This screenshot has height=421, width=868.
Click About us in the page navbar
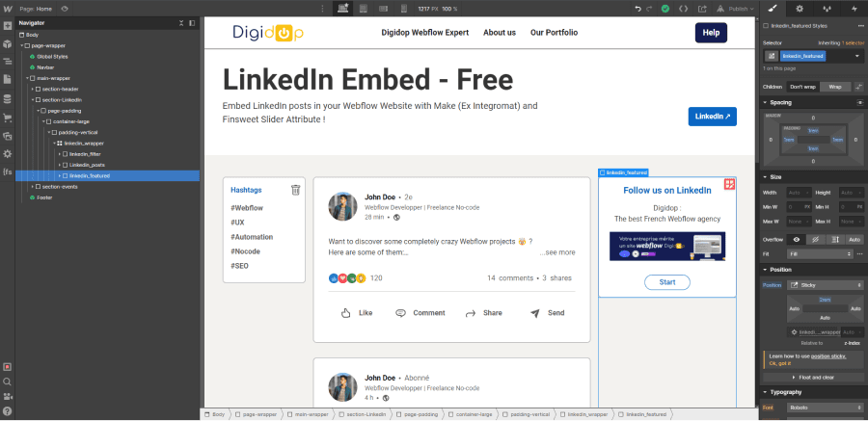[500, 33]
